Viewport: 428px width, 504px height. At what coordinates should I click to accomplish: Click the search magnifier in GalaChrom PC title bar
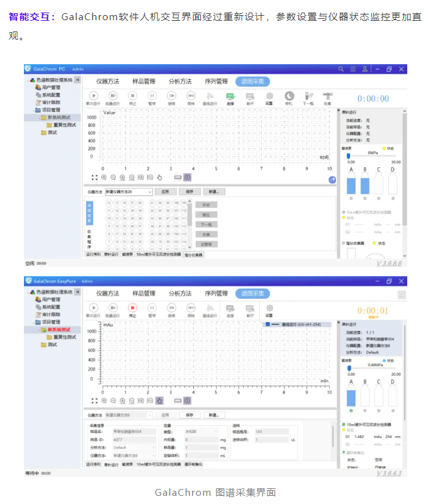(x=341, y=69)
